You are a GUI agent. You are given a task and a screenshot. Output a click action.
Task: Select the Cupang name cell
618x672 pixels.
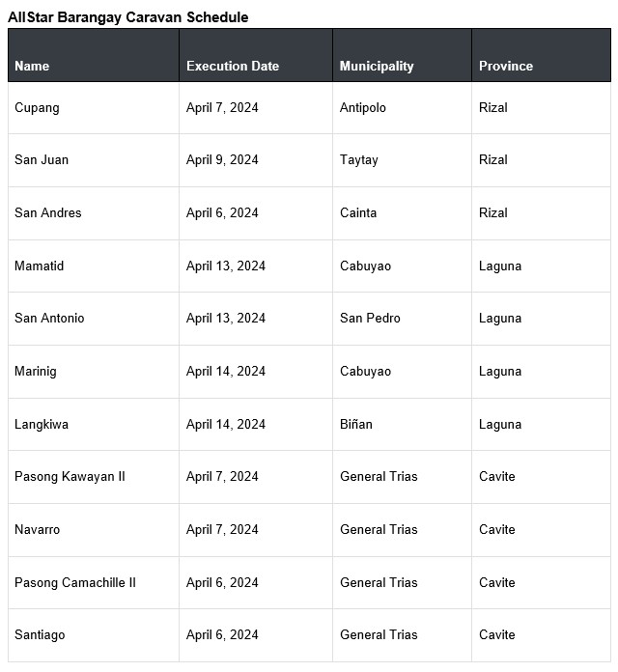(x=37, y=107)
